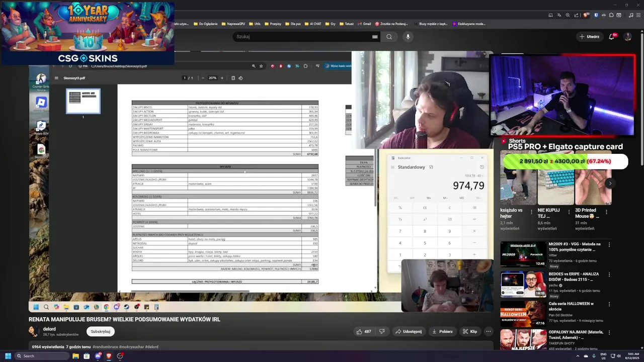644x362 pixels.
Task: Open Cała seria HALLOWEEN thumbnail
Action: coord(523,314)
